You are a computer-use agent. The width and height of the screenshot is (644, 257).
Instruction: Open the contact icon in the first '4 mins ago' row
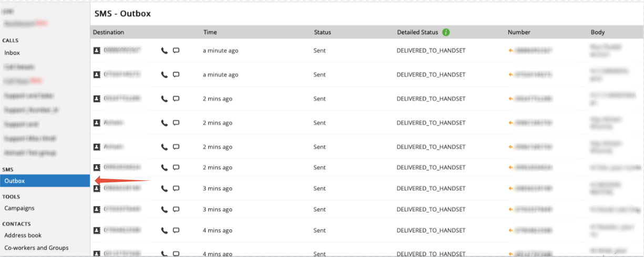pyautogui.click(x=97, y=230)
